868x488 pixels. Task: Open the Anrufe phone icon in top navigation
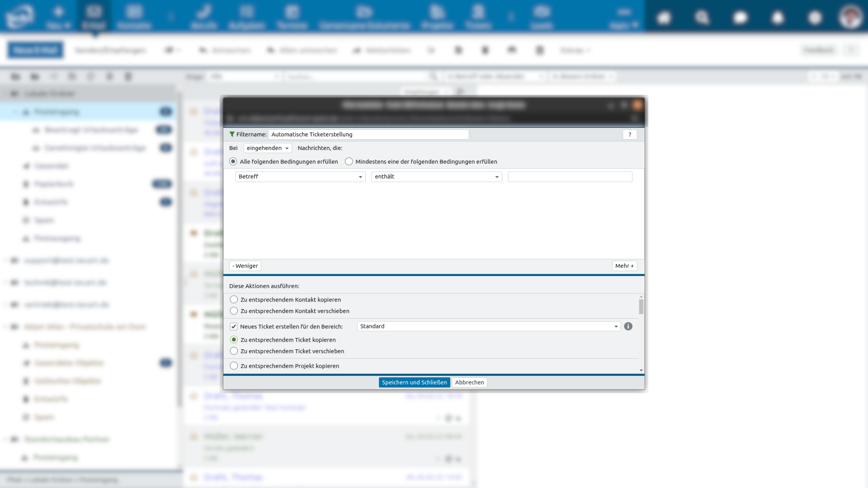pos(204,17)
